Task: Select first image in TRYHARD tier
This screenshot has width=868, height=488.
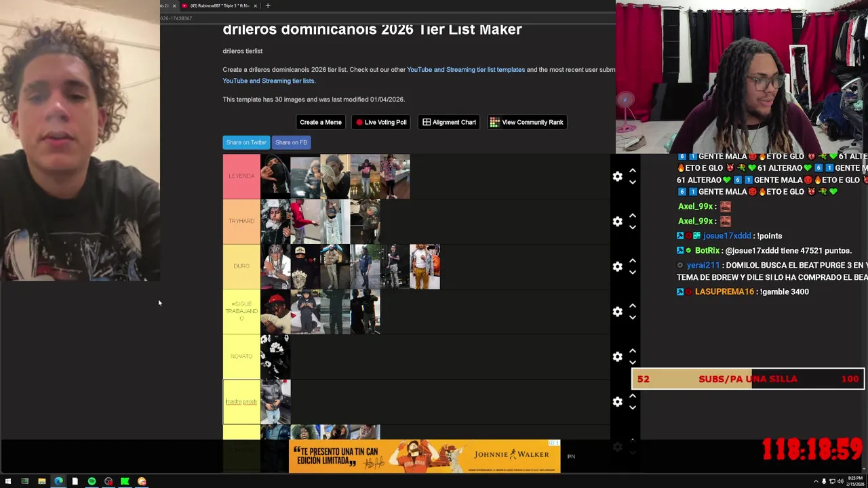Action: click(275, 222)
